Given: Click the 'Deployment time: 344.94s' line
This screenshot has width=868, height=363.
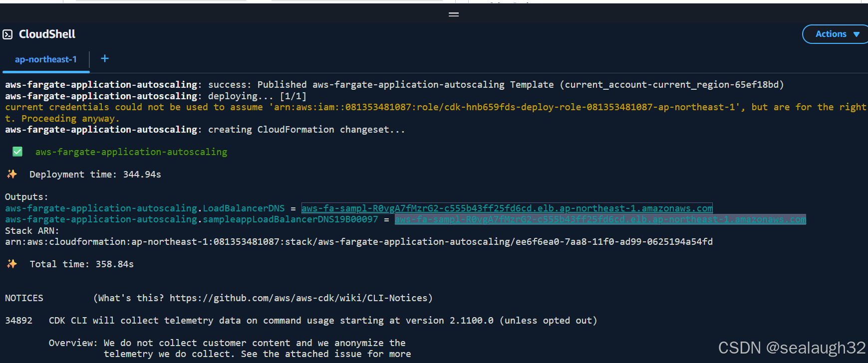Looking at the screenshot, I should (95, 175).
